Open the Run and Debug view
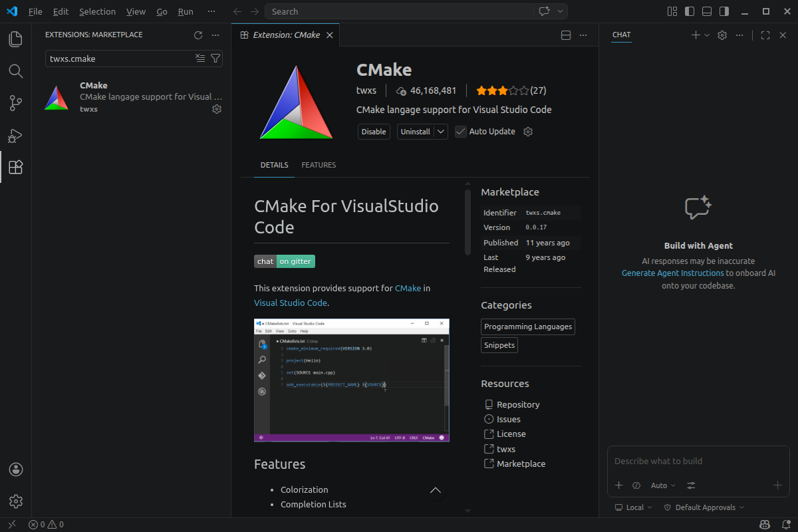Screen dimensions: 798x532 tap(16, 135)
